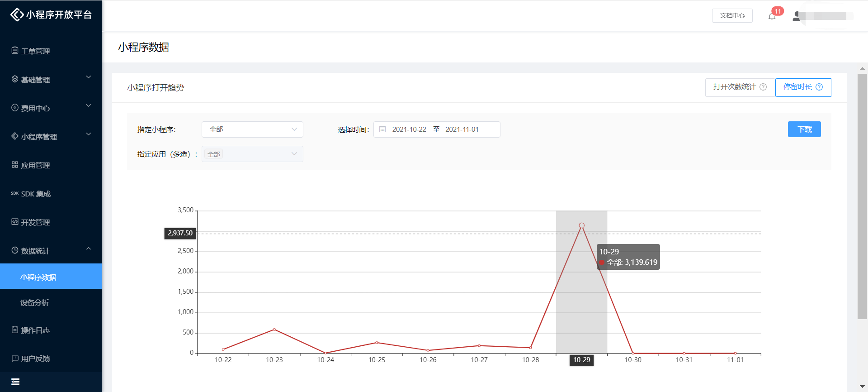
Task: Open the 指定小程序 dropdown
Action: (x=252, y=129)
